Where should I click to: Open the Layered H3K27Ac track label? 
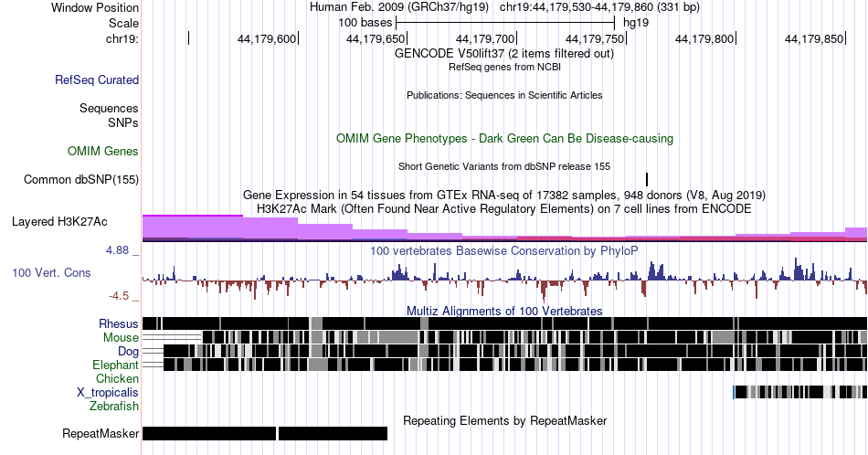pos(59,222)
